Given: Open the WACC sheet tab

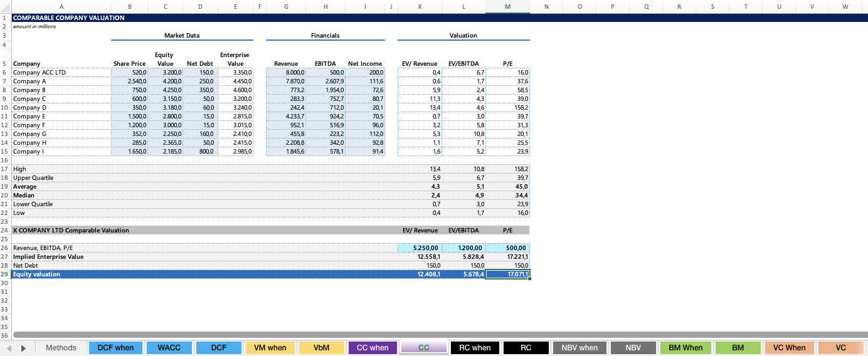Looking at the screenshot, I should (x=169, y=348).
